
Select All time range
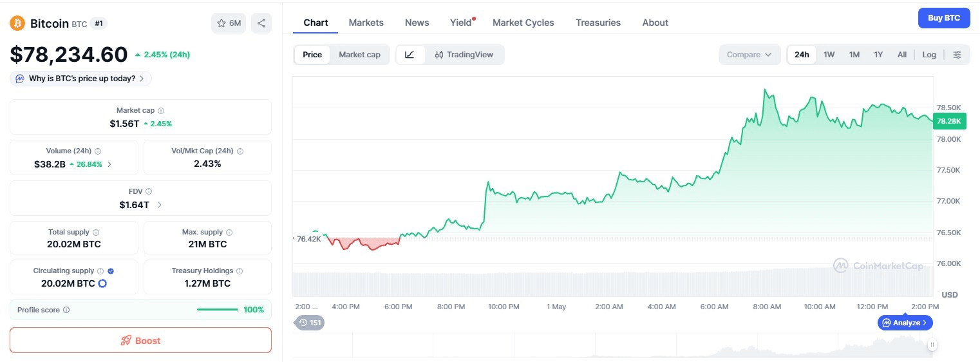902,55
